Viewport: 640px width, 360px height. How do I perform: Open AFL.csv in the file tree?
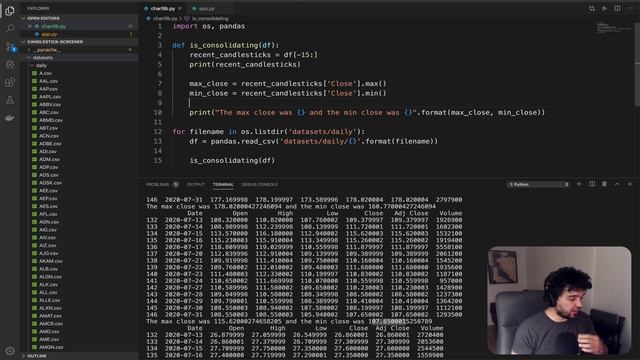click(48, 214)
